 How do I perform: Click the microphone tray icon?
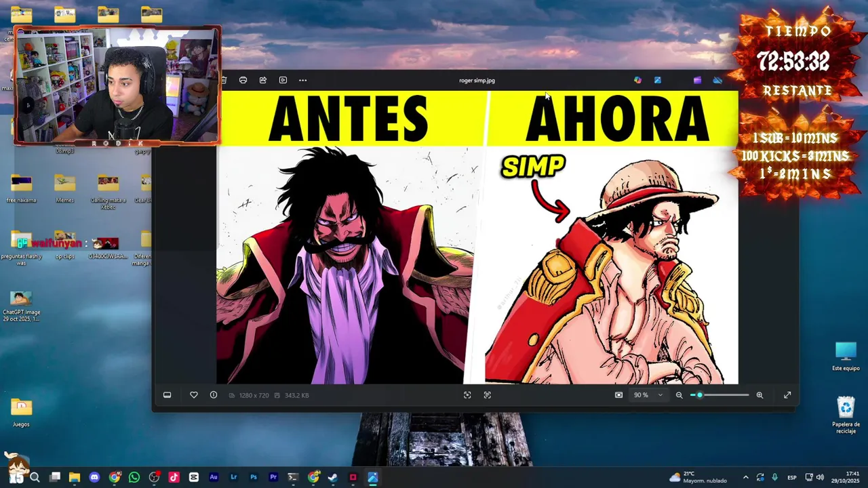tap(775, 477)
